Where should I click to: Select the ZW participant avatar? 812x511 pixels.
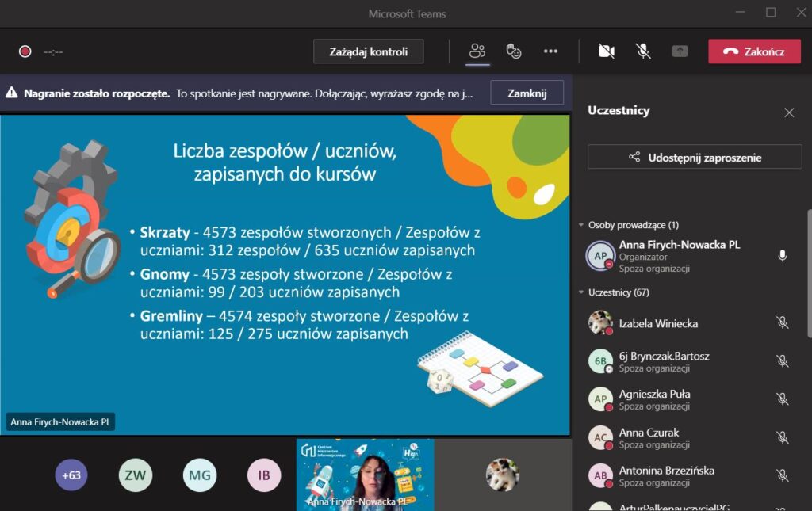coord(136,475)
